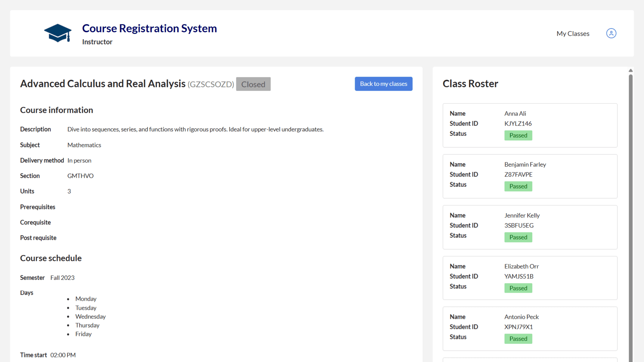This screenshot has height=362, width=644.
Task: Click Advanced Calculus and Real Analysis title
Action: 103,83
